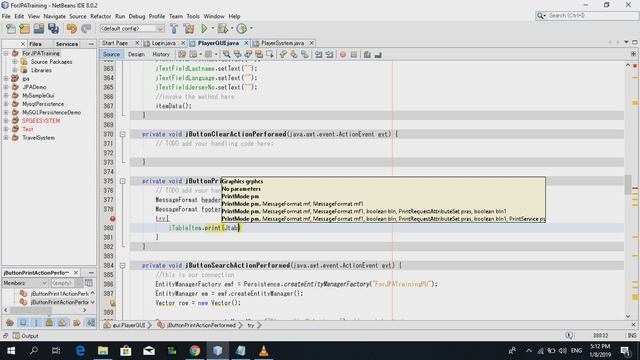Toggle Sort by Name button in Navigator

click(x=90, y=323)
